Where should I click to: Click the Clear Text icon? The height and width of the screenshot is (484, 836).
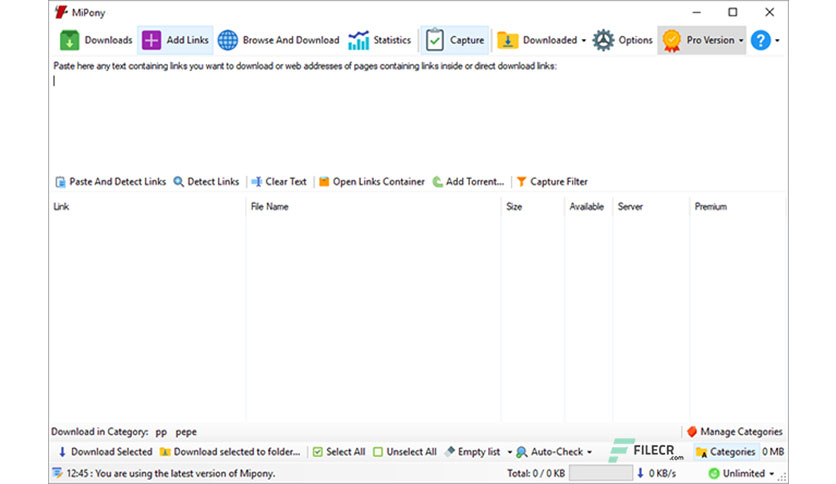point(256,182)
